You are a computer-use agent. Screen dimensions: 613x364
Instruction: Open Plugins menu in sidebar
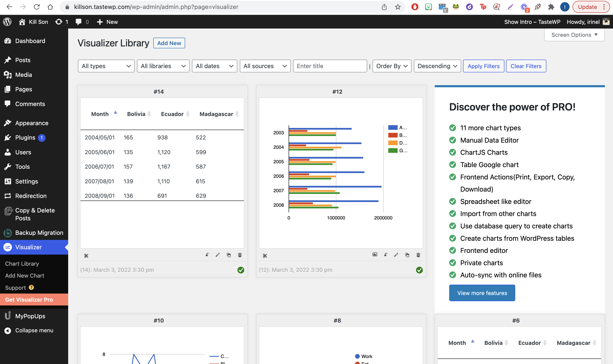coord(25,138)
